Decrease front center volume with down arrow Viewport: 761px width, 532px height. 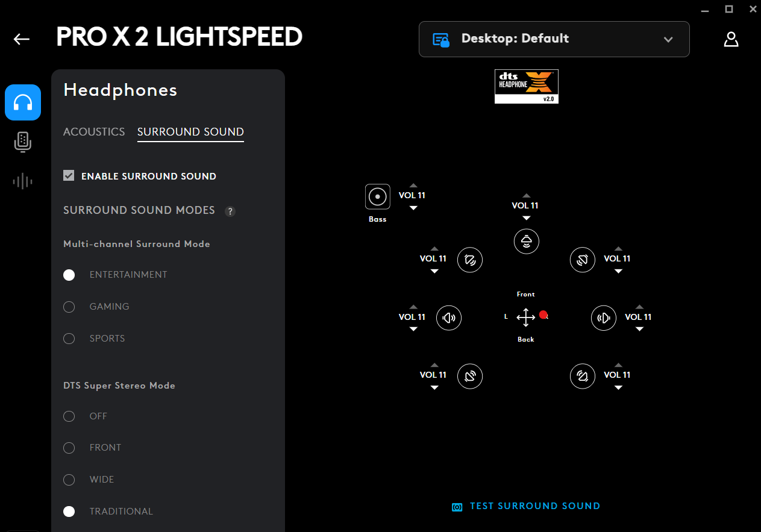coord(527,218)
